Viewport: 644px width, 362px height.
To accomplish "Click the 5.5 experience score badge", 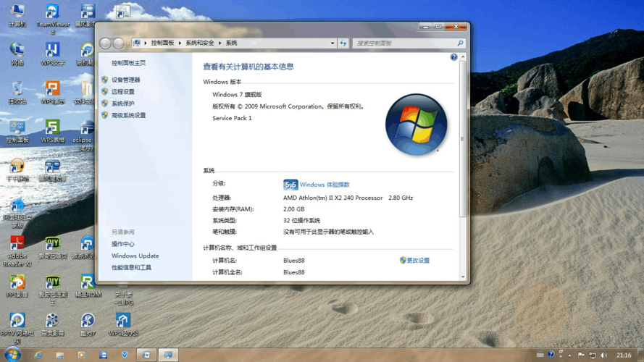I will (x=290, y=185).
